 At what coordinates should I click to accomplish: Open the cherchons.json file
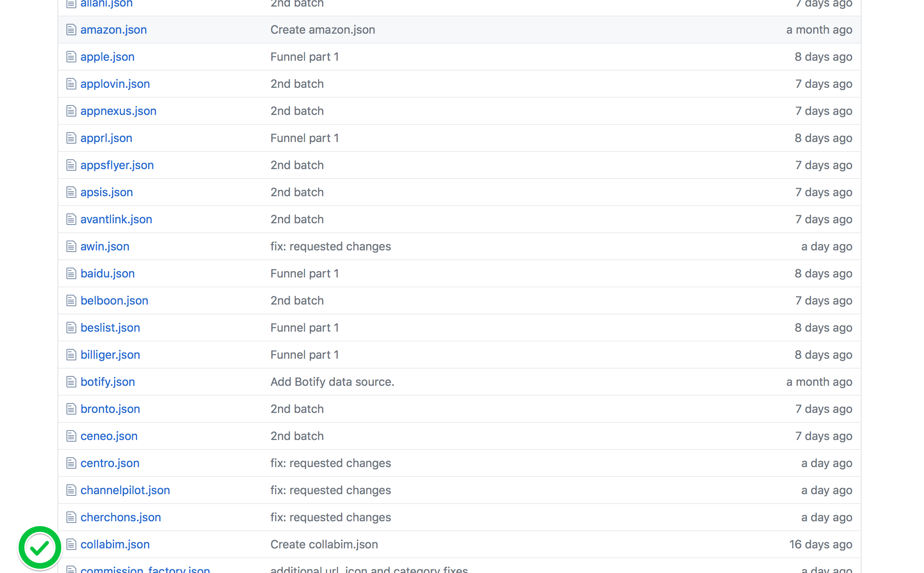(121, 517)
